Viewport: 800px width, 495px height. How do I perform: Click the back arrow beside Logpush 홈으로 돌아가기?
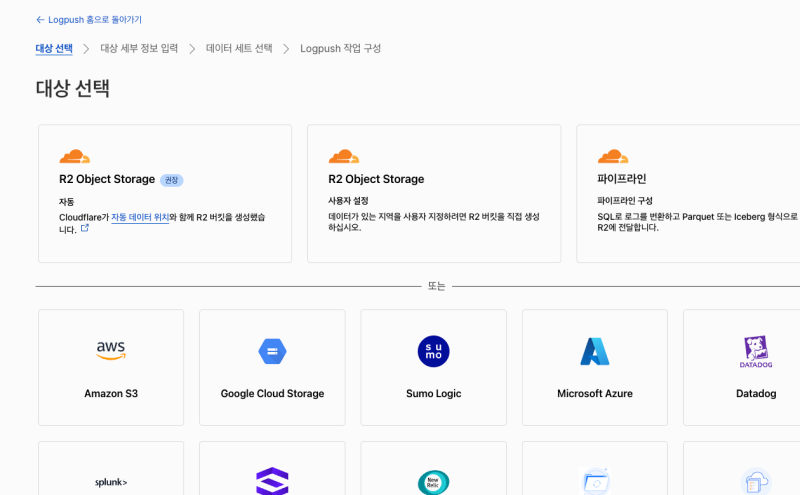(x=40, y=20)
